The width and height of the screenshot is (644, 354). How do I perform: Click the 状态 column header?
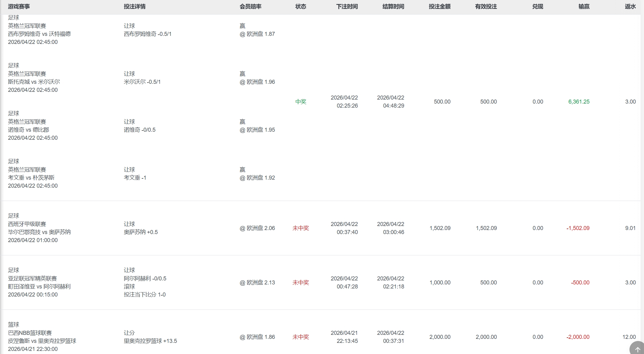click(301, 6)
